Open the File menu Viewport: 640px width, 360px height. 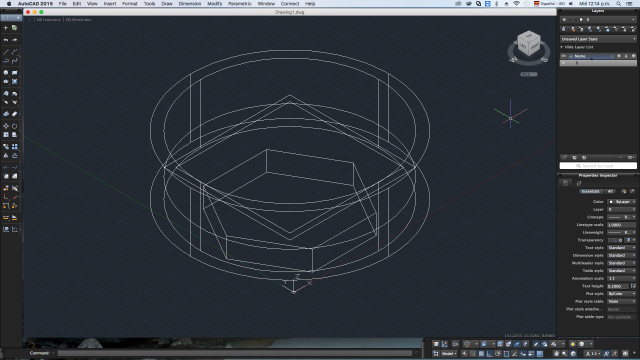(x=62, y=4)
